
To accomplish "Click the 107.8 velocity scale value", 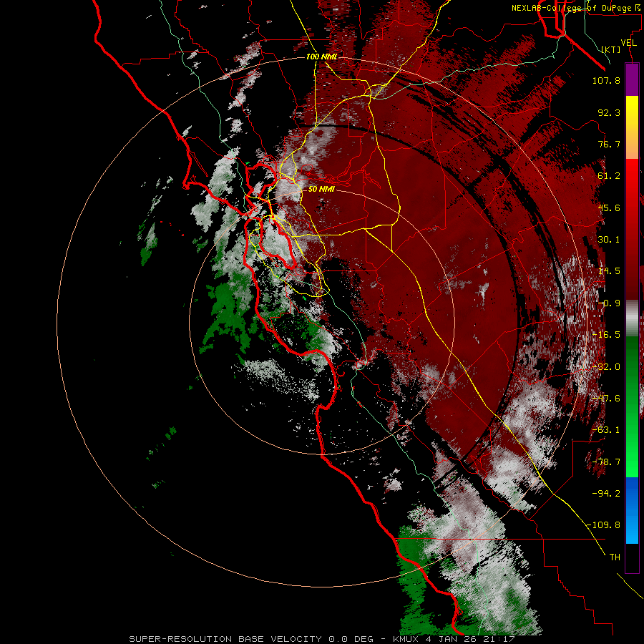I will 606,80.
